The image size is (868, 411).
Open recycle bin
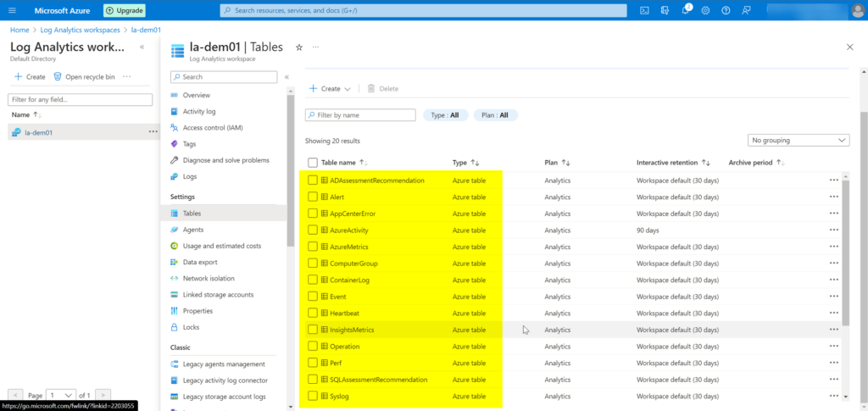tap(84, 77)
